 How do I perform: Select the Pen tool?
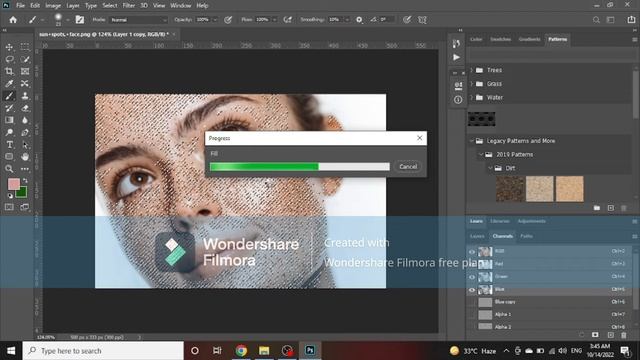[x=25, y=132]
